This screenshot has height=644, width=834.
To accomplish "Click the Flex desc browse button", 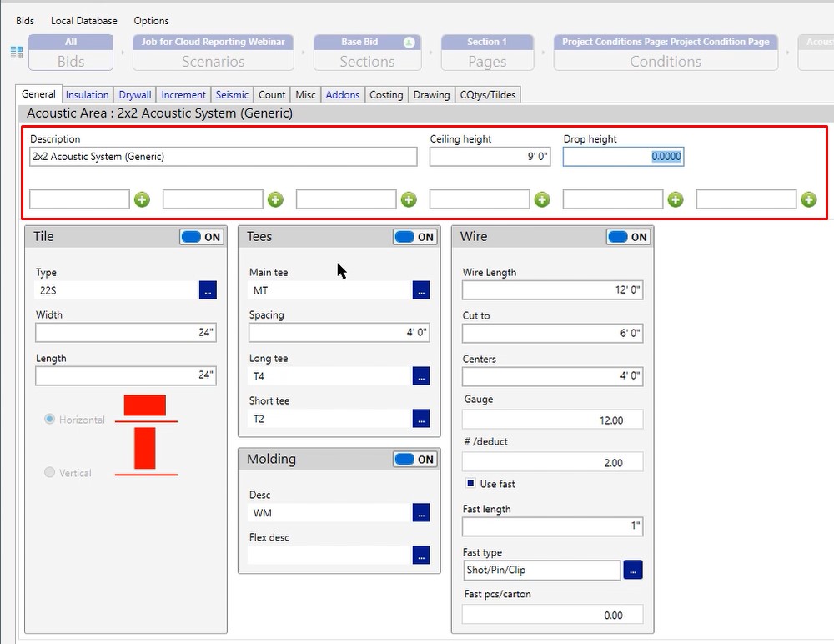I will pos(421,555).
